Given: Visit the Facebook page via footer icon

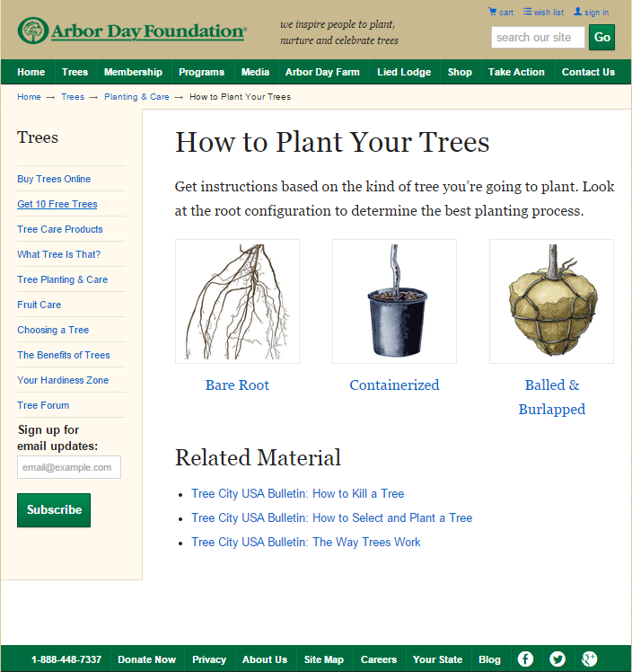Looking at the screenshot, I should click(x=525, y=659).
